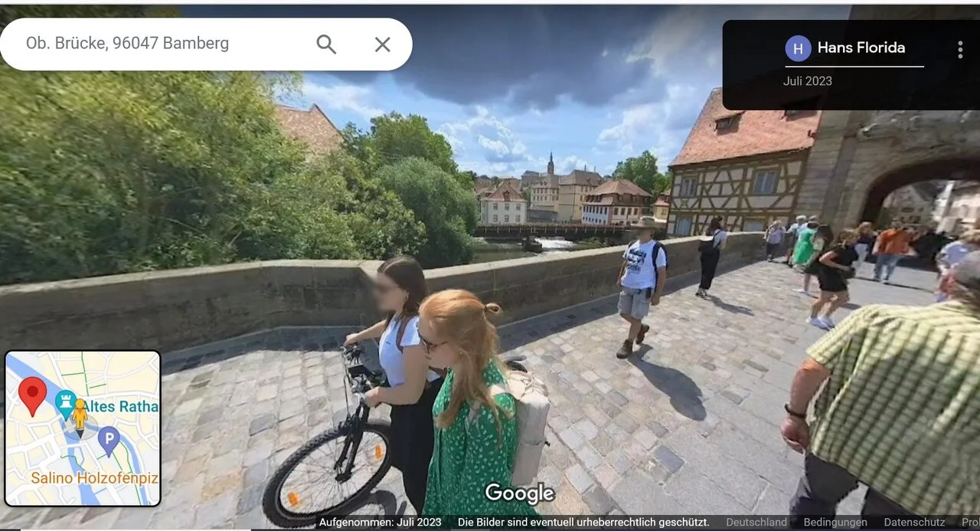The width and height of the screenshot is (980, 531).
Task: Click the Juli 2023 date under Hans Florida
Action: [x=807, y=80]
